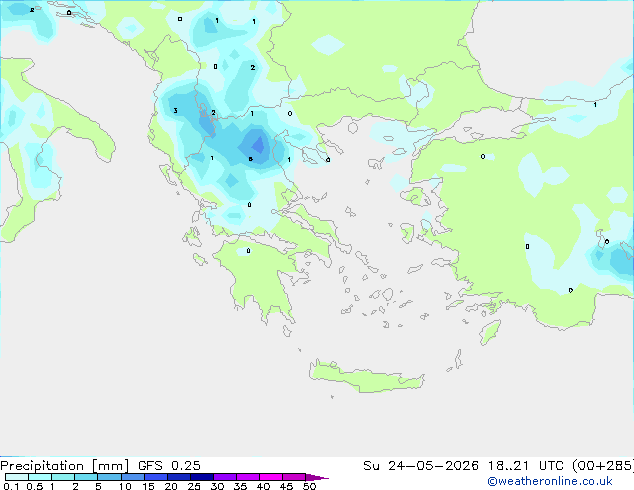Click the 'Su 24-05-2026' date text

pos(421,466)
